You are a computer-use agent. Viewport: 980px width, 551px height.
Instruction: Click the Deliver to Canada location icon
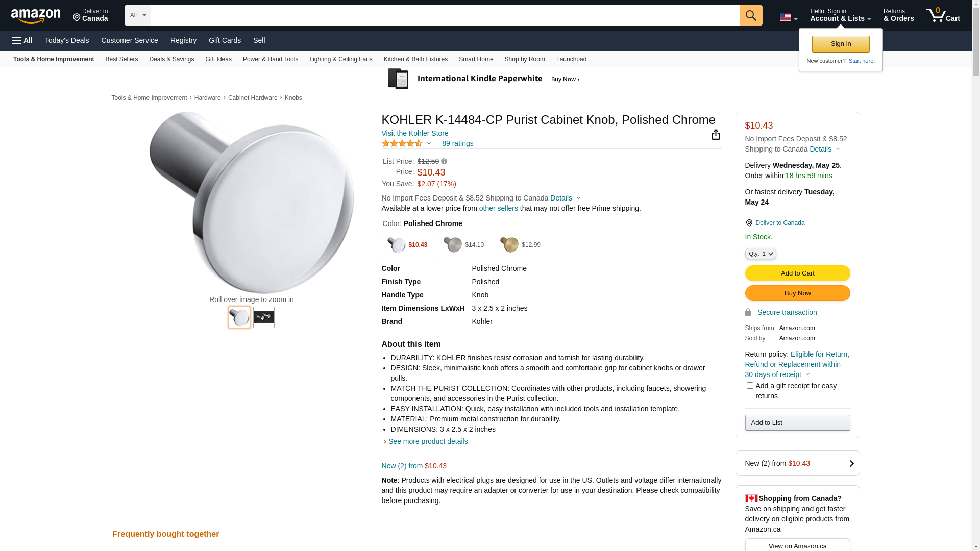pos(749,223)
